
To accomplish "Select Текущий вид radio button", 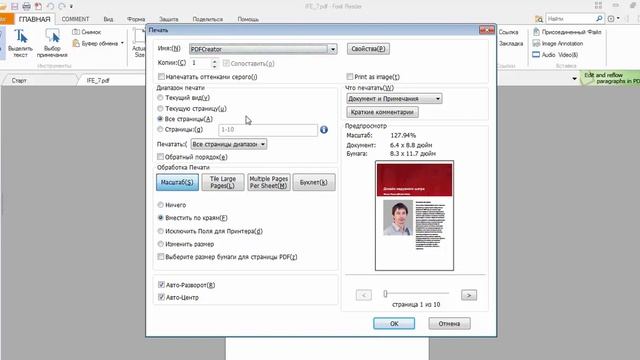I will pyautogui.click(x=160, y=98).
